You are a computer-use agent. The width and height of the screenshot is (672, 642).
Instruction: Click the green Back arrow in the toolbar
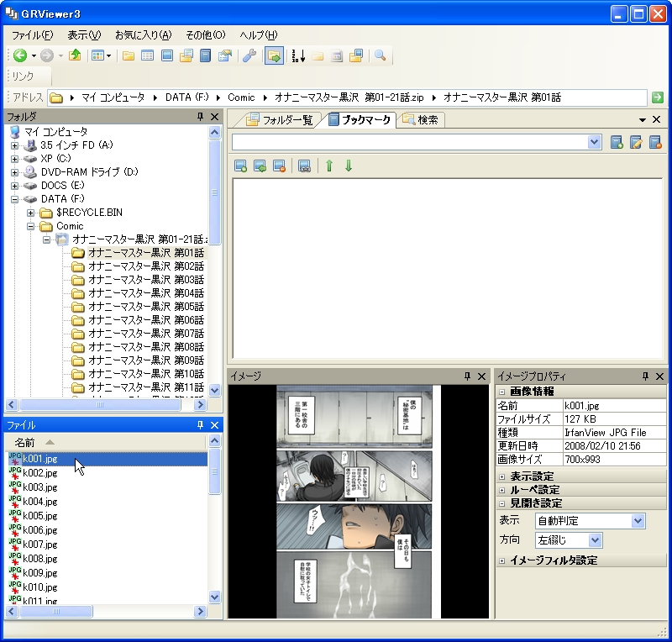[19, 55]
